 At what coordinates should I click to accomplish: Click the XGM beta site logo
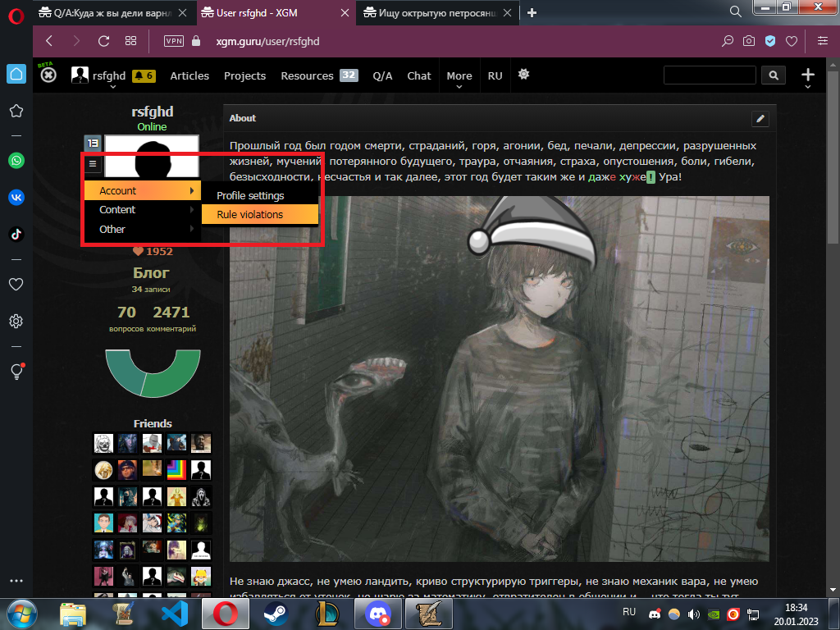click(x=48, y=74)
